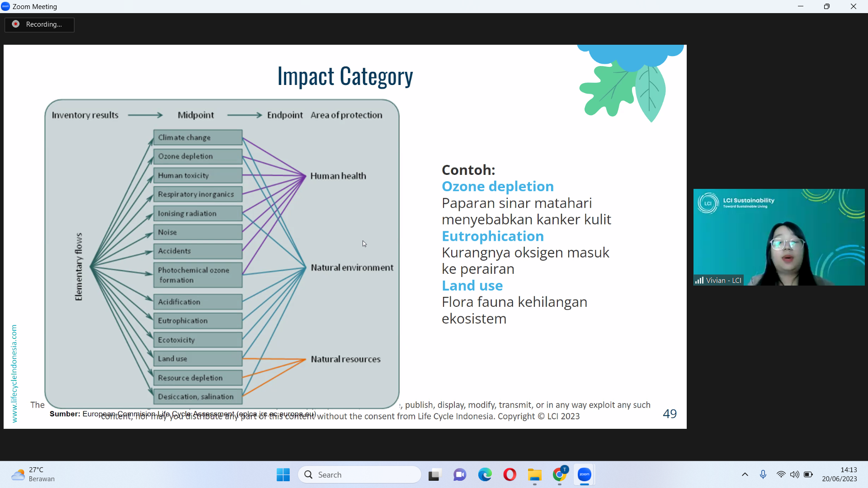
Task: Switch to Google Chrome in taskbar
Action: coord(560,475)
